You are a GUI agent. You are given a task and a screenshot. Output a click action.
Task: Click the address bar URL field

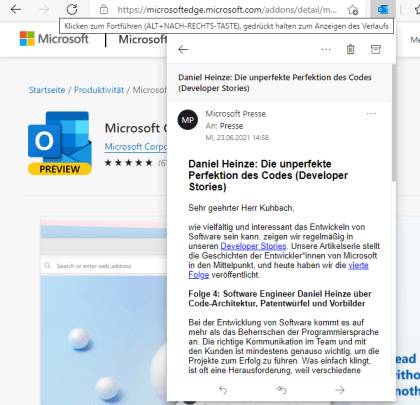(x=227, y=10)
